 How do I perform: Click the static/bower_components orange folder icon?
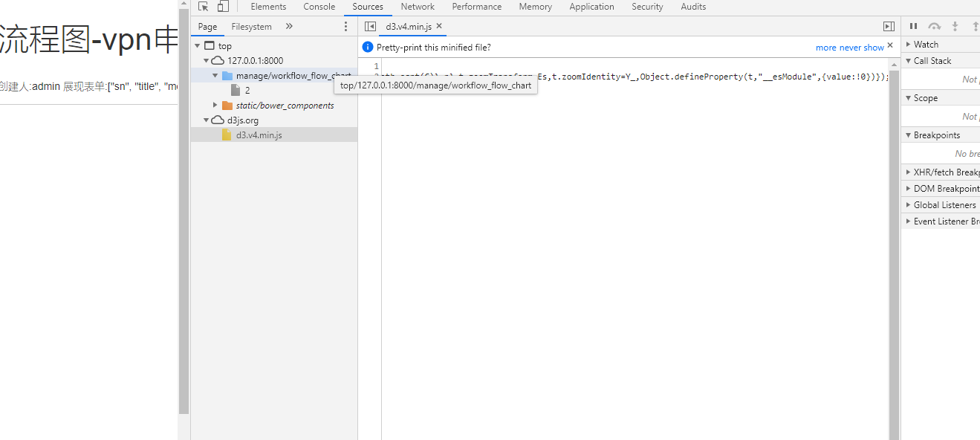point(227,106)
